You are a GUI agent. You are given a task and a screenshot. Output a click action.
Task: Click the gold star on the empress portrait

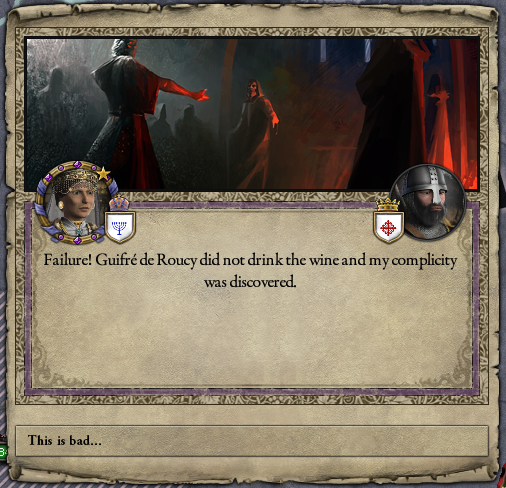pos(104,174)
